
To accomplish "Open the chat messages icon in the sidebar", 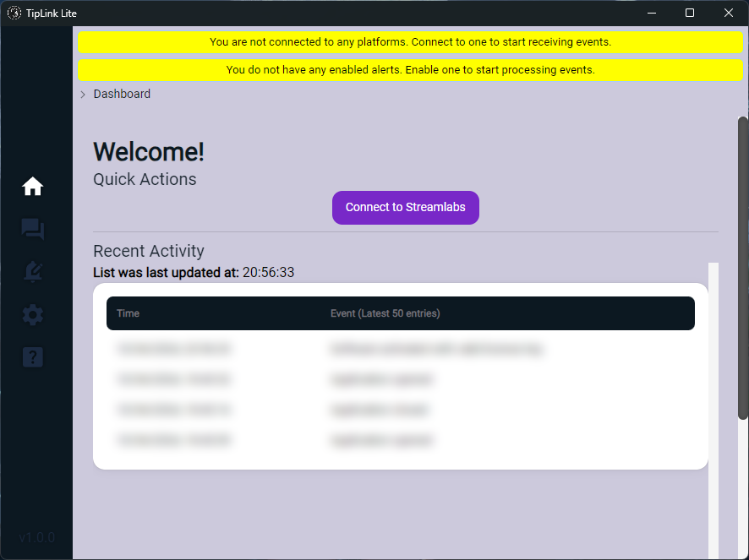I will click(32, 229).
